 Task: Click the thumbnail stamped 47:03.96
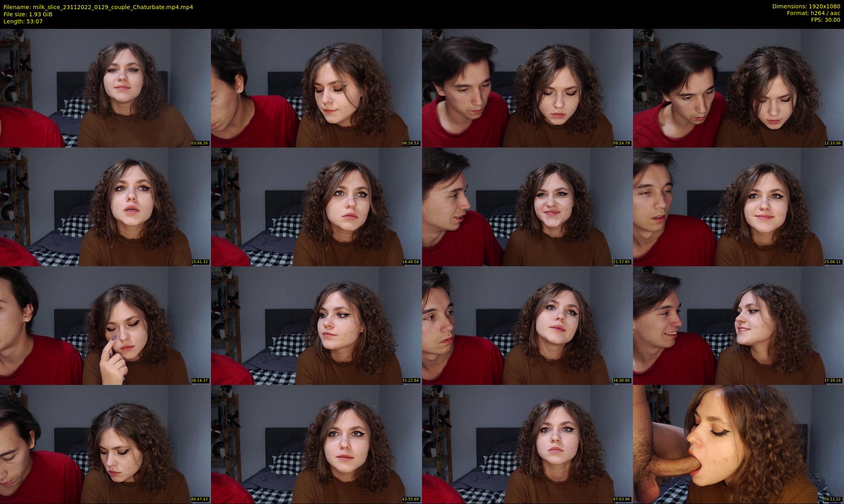(527, 444)
